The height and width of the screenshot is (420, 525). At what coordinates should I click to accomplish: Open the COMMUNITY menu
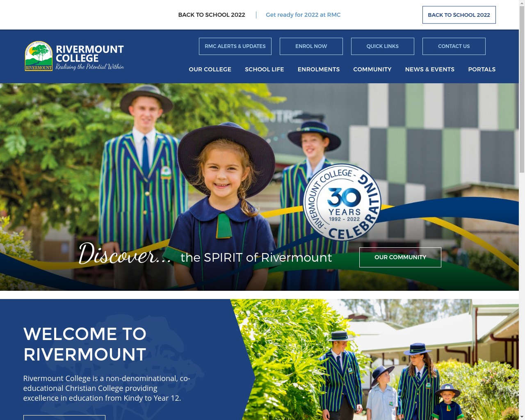tap(372, 69)
